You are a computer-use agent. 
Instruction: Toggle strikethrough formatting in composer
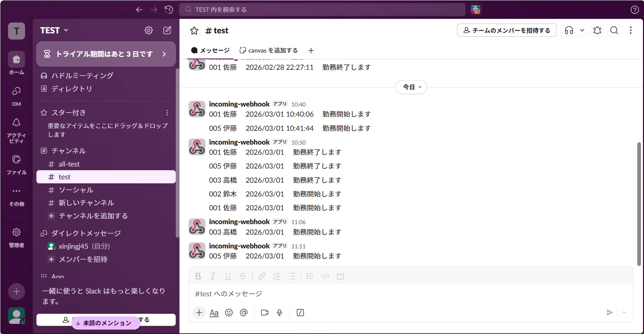coord(243,276)
